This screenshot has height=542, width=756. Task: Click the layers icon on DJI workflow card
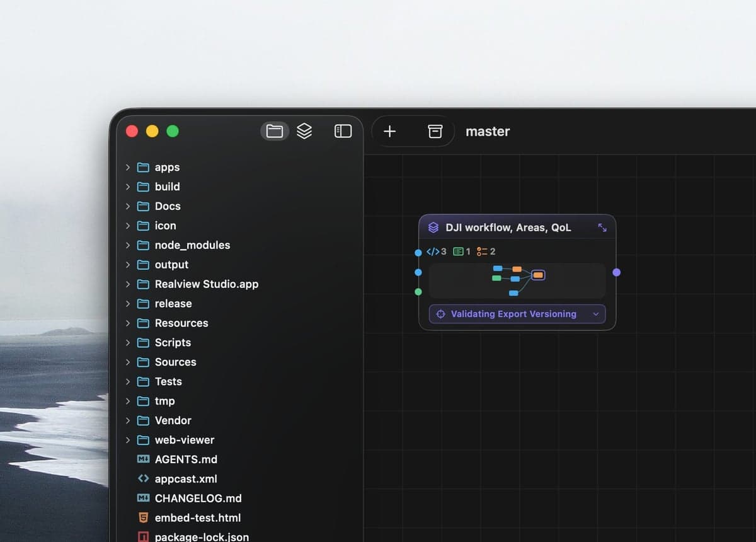pos(433,228)
